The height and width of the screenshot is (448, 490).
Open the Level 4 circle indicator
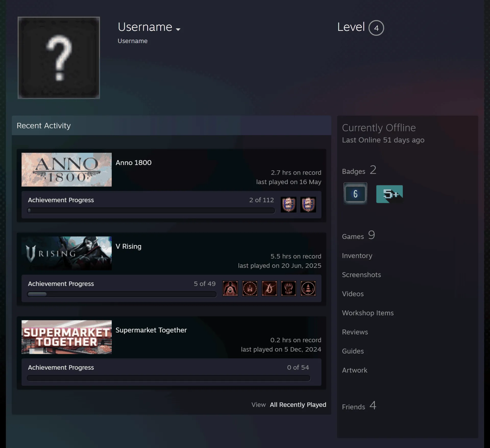click(376, 28)
